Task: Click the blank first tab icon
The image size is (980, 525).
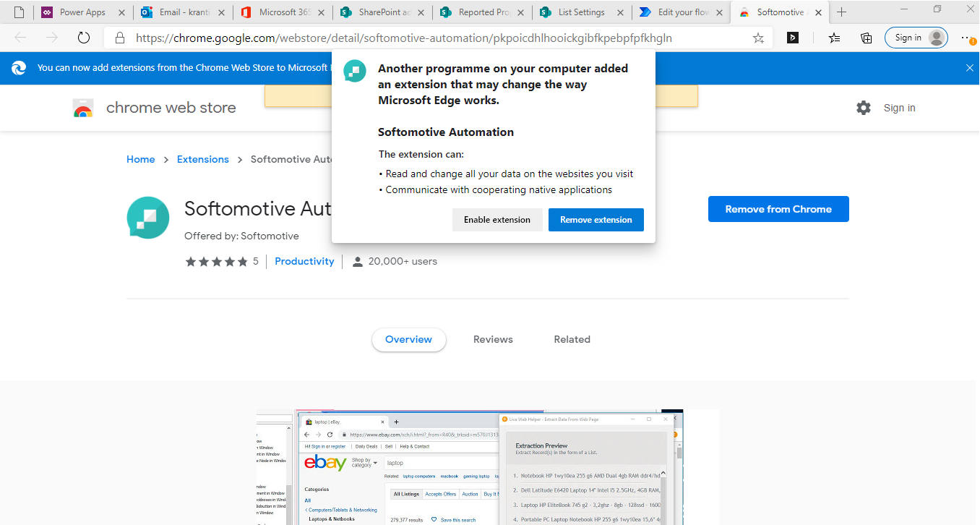Action: tap(19, 12)
